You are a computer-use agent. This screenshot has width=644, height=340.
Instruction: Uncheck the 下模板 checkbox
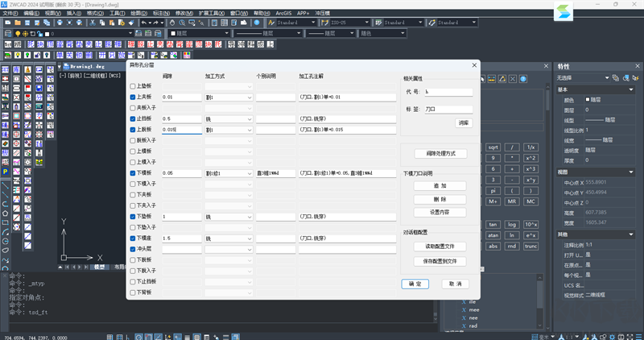134,173
